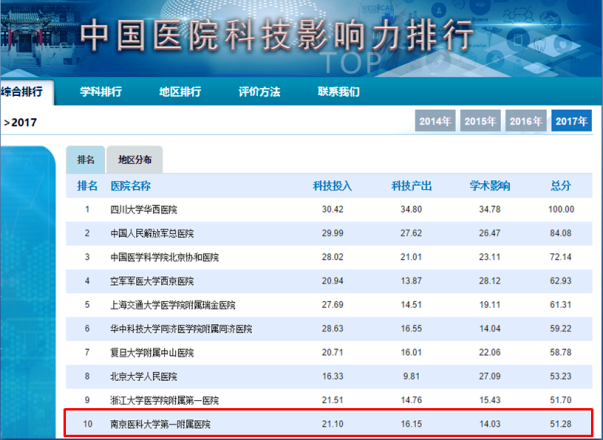This screenshot has height=440, width=603.
Task: Click 科技投入 value 29.99
Action: pyautogui.click(x=333, y=233)
